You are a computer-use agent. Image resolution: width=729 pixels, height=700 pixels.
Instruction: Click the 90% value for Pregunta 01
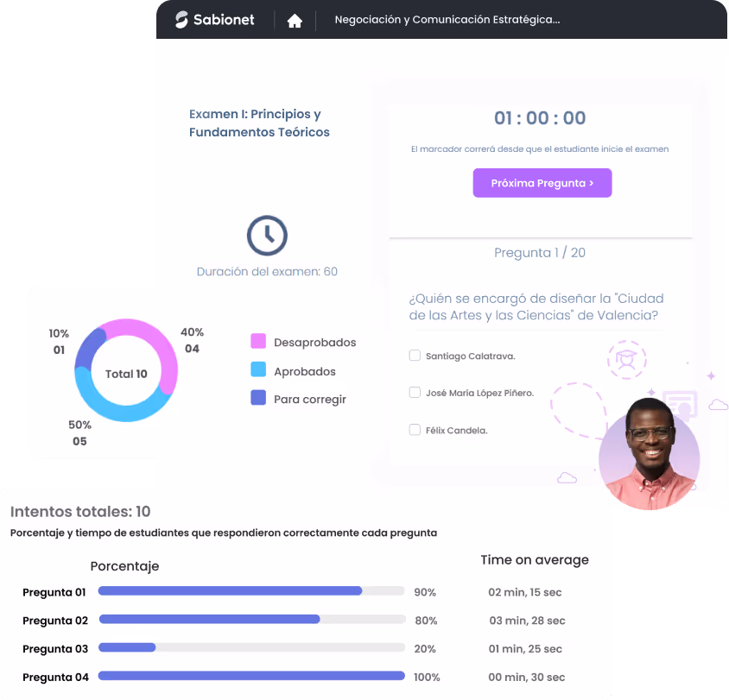pyautogui.click(x=425, y=592)
